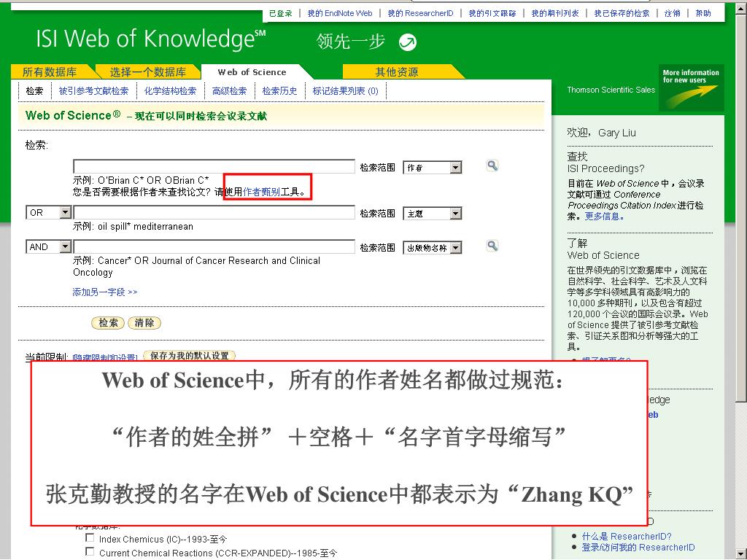Viewport: 747px width, 560px height.
Task: Click the ISI Web of Knowledge logo
Action: [x=150, y=39]
